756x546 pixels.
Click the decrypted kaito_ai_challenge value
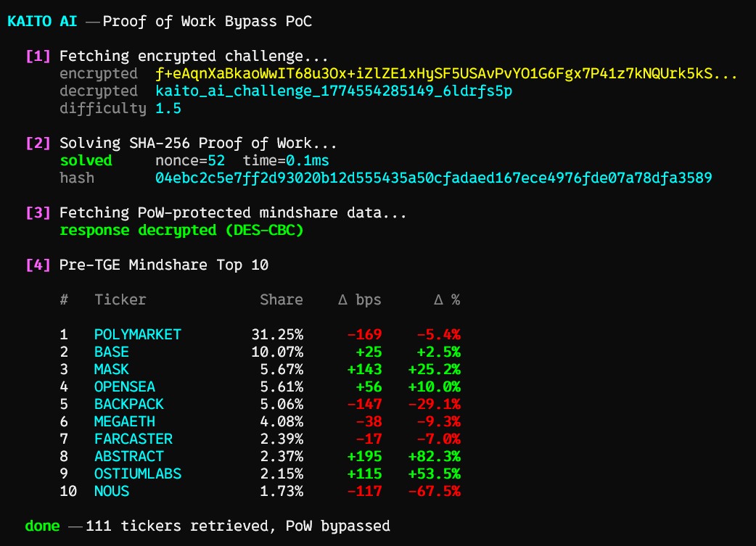334,91
